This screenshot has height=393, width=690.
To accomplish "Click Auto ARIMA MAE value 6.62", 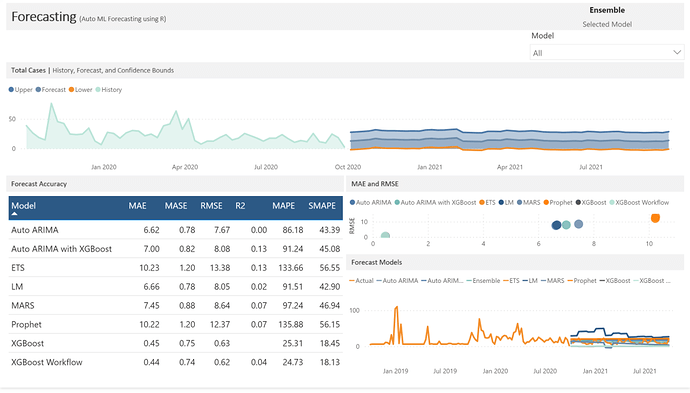I will click(151, 230).
